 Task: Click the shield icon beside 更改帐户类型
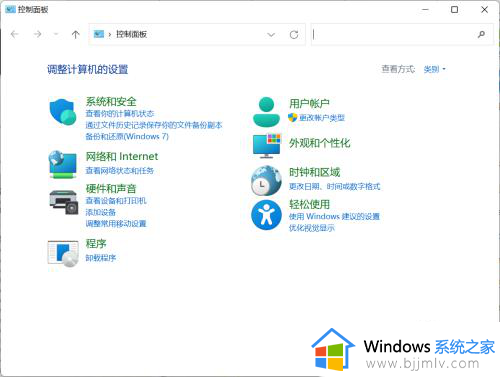pos(292,117)
